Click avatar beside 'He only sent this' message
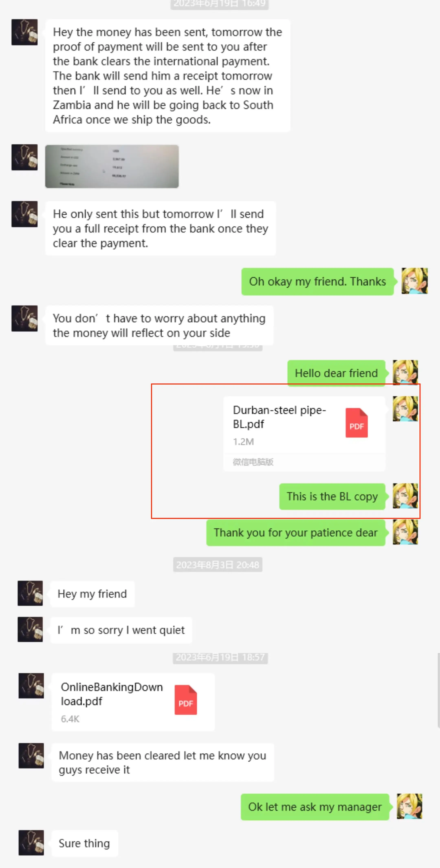Viewport: 440px width, 868px height. [25, 214]
